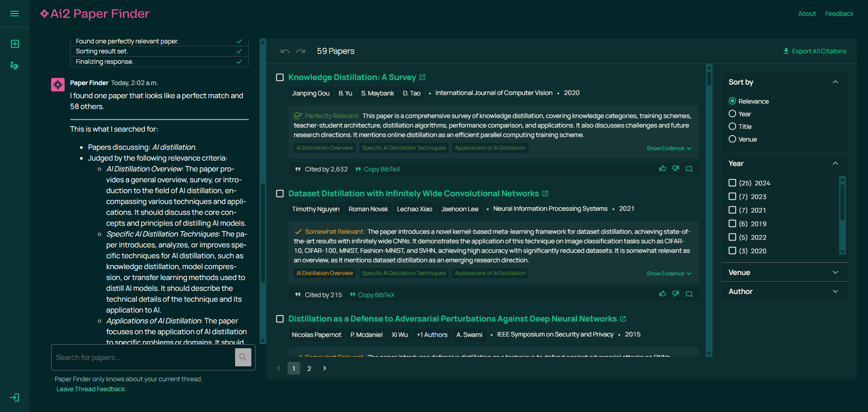Go to results page 2
868x412 pixels.
309,368
